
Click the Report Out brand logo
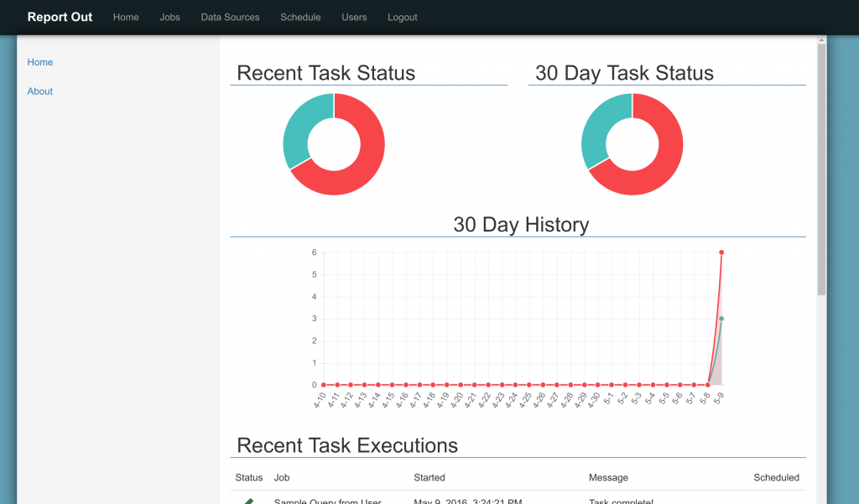click(x=59, y=17)
